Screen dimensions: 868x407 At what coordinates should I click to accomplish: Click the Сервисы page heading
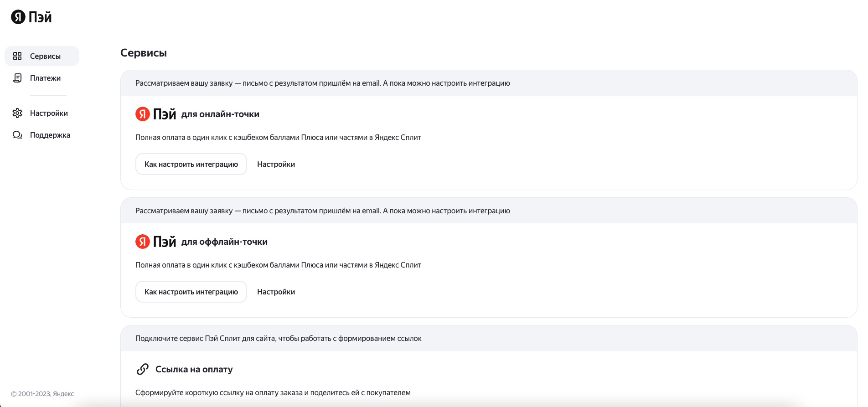(144, 53)
